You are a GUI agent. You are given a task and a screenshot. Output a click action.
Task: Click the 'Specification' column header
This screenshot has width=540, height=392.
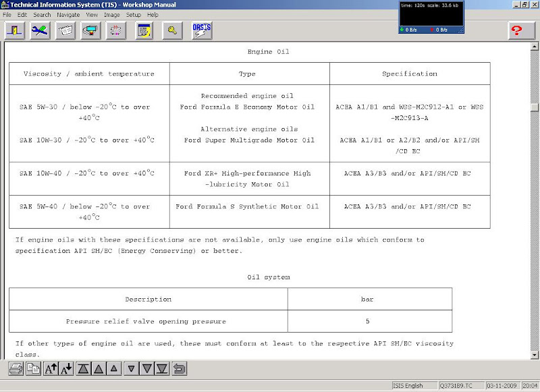(410, 74)
